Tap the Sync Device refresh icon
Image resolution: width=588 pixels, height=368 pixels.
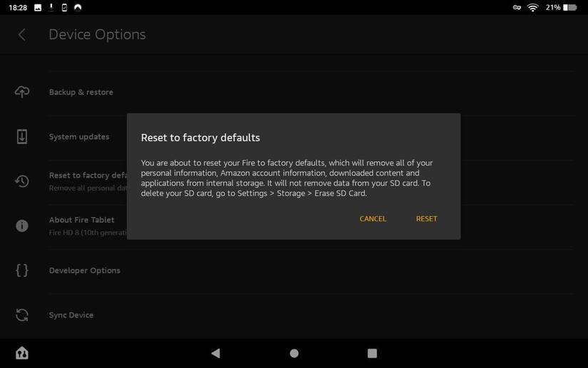click(22, 315)
